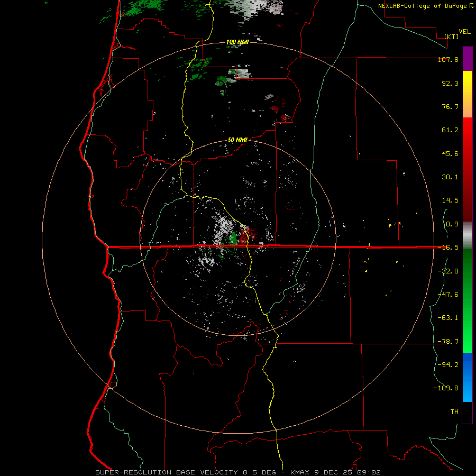Click the -32.0 scale value
476x476 pixels.
[448, 271]
